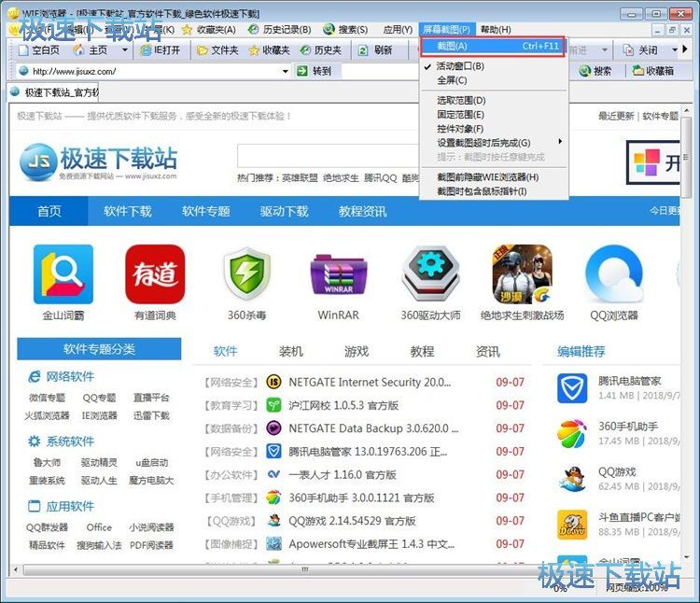Select 控件对象(F) capture mode
This screenshot has width=700, height=603.
[460, 129]
